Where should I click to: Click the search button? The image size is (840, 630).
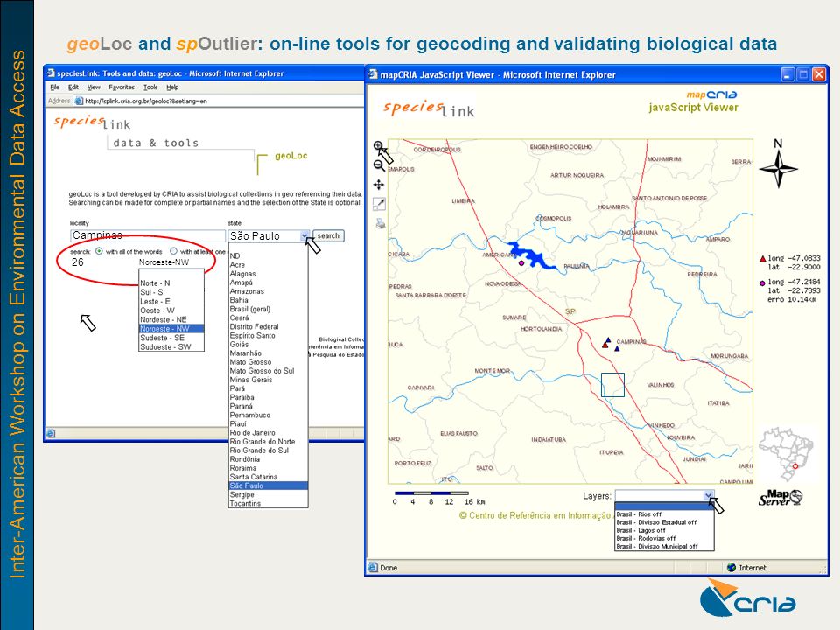pyautogui.click(x=328, y=235)
